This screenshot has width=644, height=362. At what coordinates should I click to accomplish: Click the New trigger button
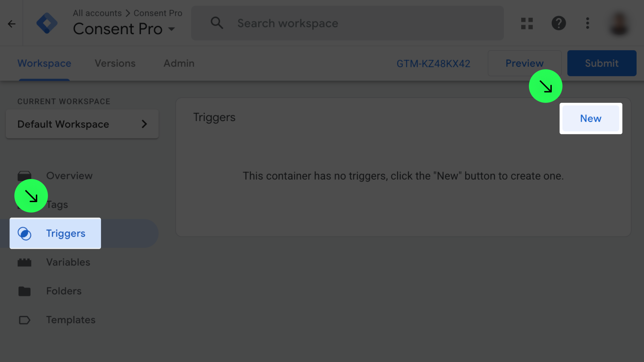coord(591,118)
